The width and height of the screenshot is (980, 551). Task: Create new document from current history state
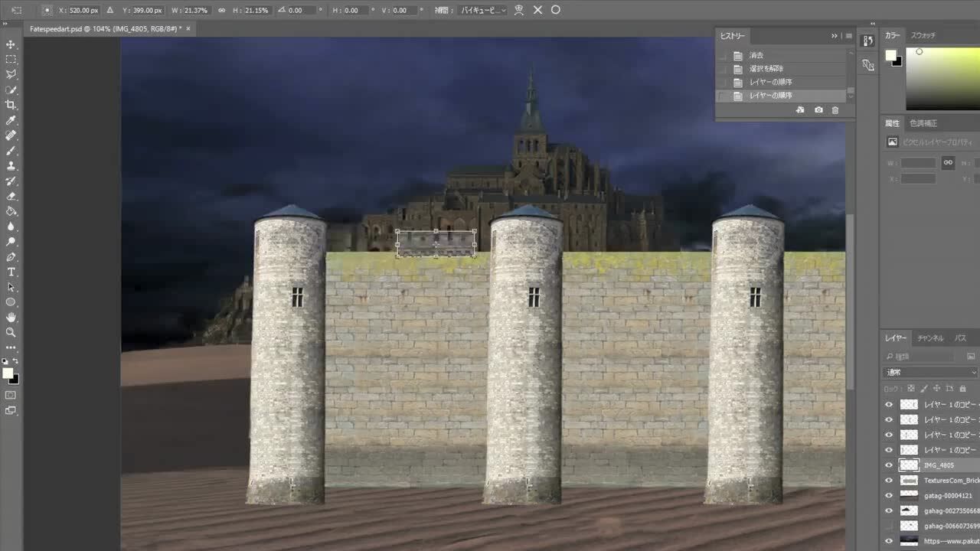[800, 110]
